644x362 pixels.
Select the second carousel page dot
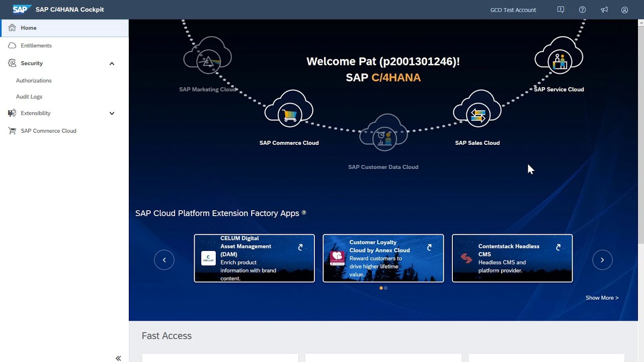(386, 288)
